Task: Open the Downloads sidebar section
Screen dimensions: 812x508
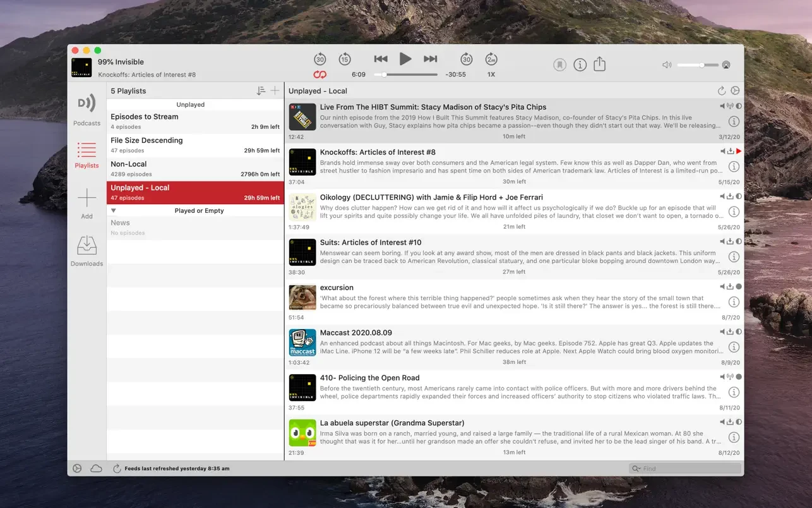Action: click(87, 251)
